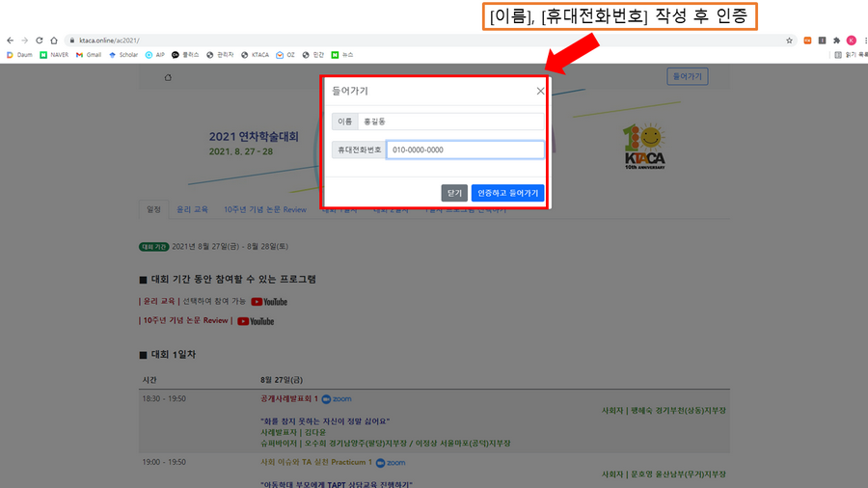Open the 관리자 bookmark

pyautogui.click(x=220, y=55)
